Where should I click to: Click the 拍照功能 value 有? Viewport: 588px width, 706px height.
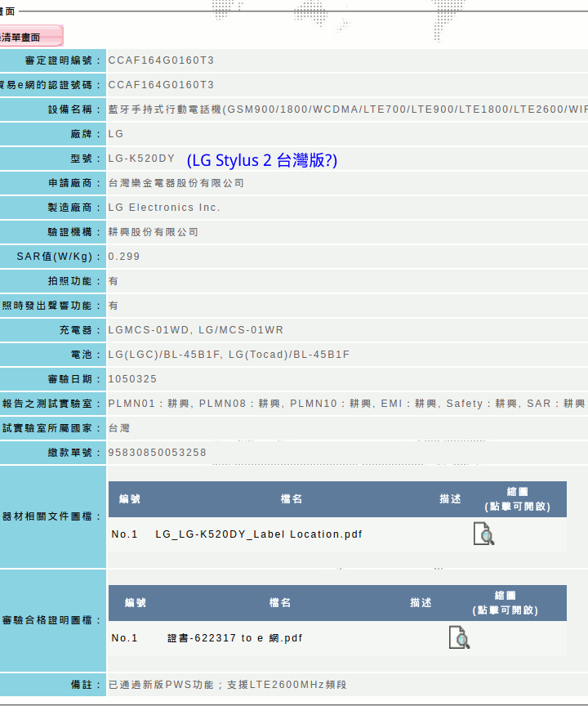(114, 281)
